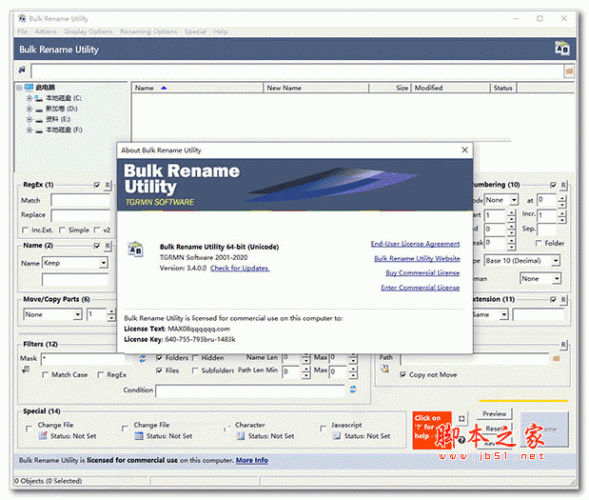Click the Check for Updates link
589x500 pixels.
point(240,268)
